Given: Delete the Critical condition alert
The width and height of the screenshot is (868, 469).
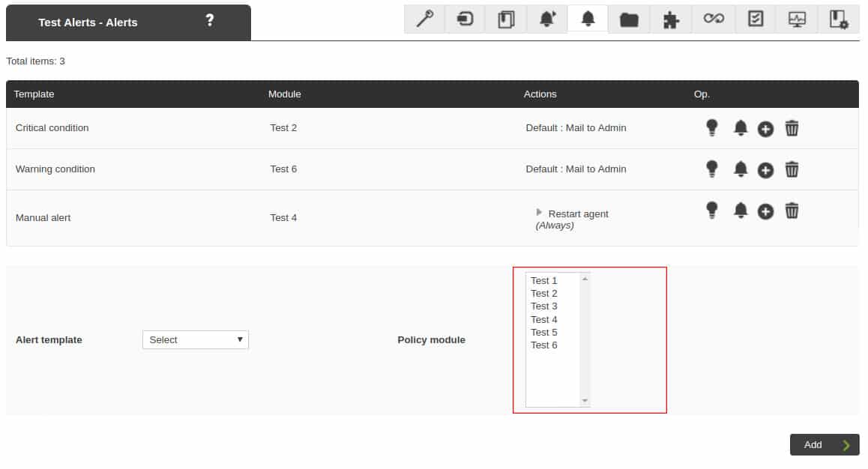Looking at the screenshot, I should (x=792, y=128).
